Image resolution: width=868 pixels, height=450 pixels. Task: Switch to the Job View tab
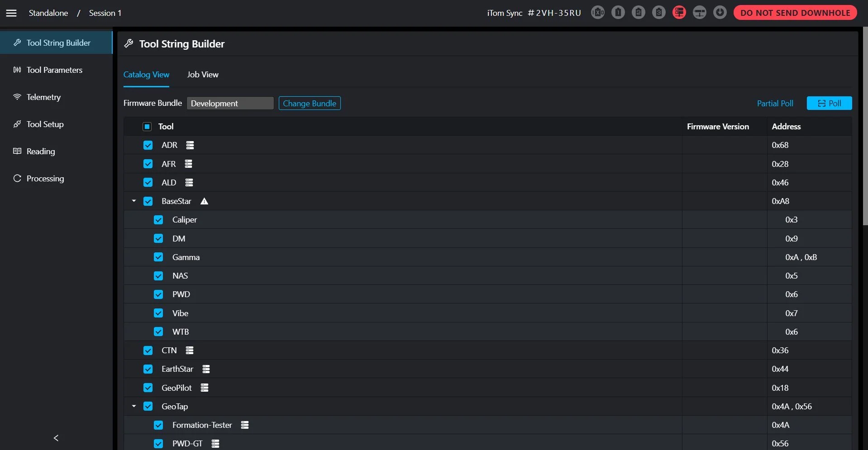click(x=202, y=74)
